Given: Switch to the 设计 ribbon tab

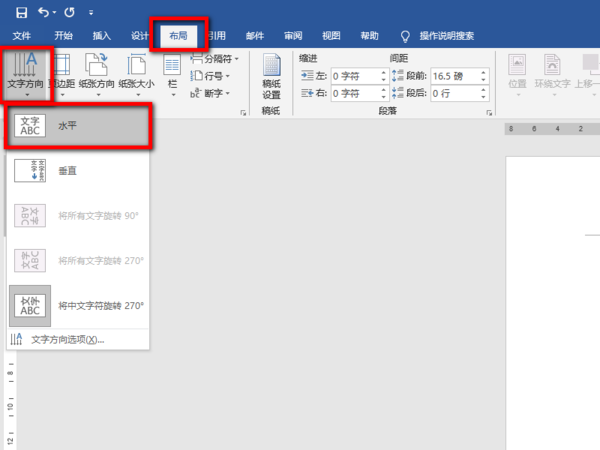Looking at the screenshot, I should tap(139, 36).
